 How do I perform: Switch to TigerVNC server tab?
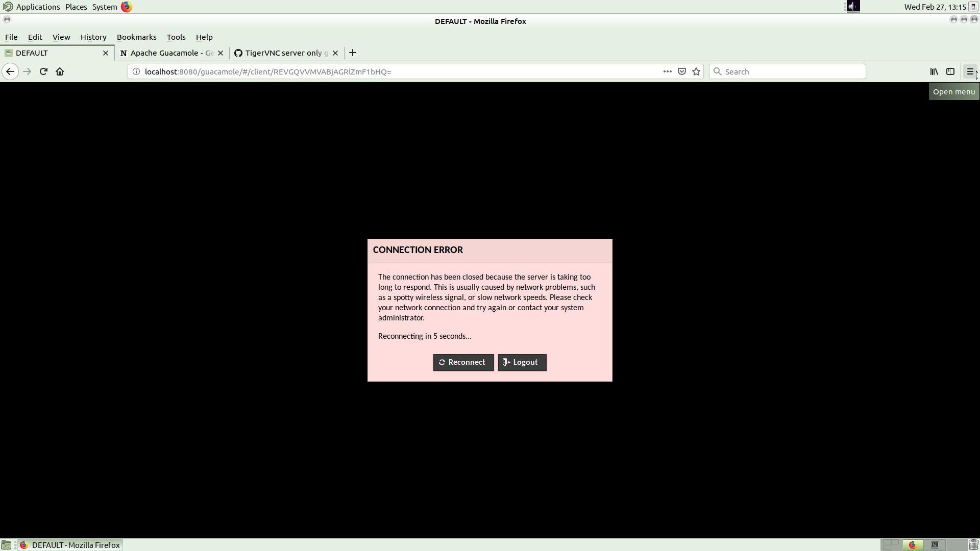(282, 53)
